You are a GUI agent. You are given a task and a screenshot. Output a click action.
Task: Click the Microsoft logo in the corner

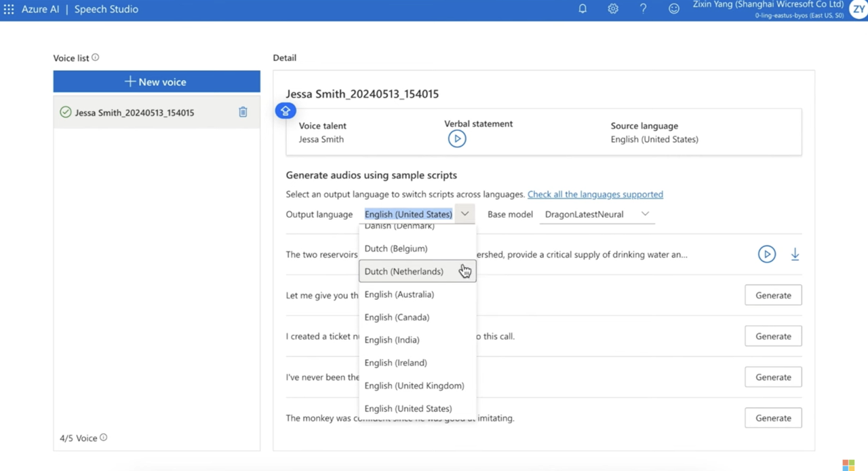pyautogui.click(x=848, y=465)
